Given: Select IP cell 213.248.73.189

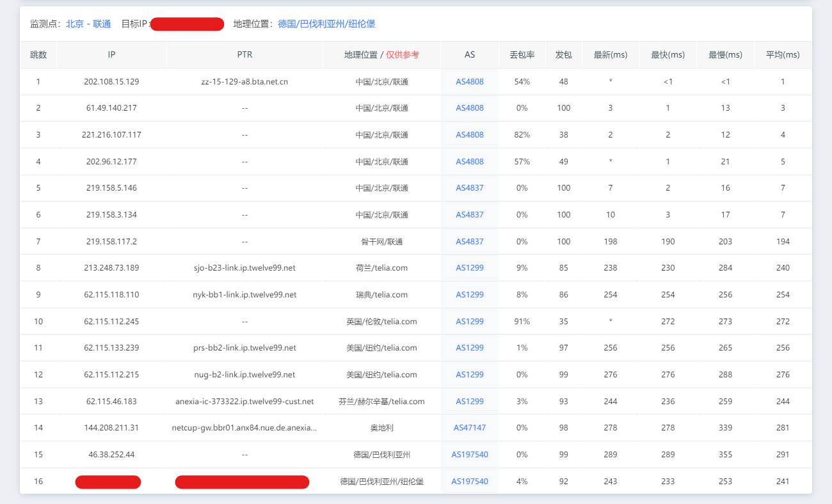Looking at the screenshot, I should pos(111,268).
